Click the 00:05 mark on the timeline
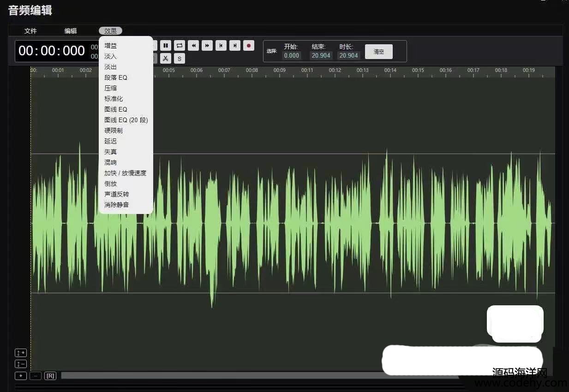The image size is (569, 392). click(x=169, y=70)
